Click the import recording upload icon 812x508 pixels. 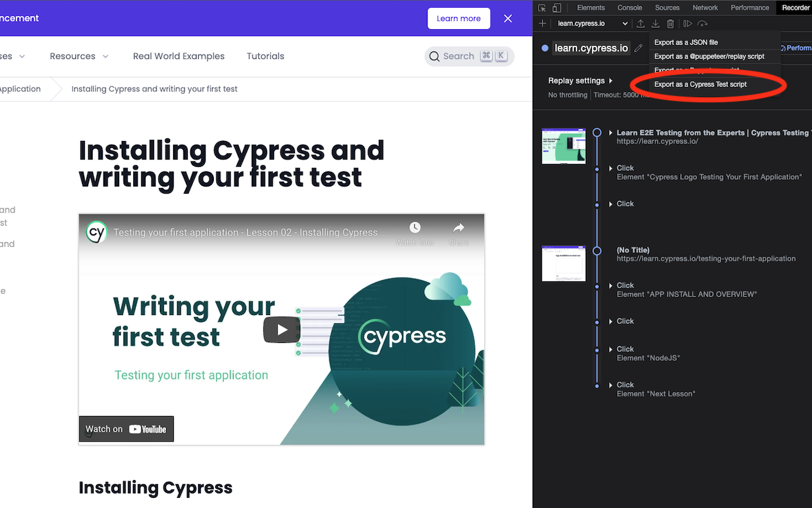(x=640, y=23)
